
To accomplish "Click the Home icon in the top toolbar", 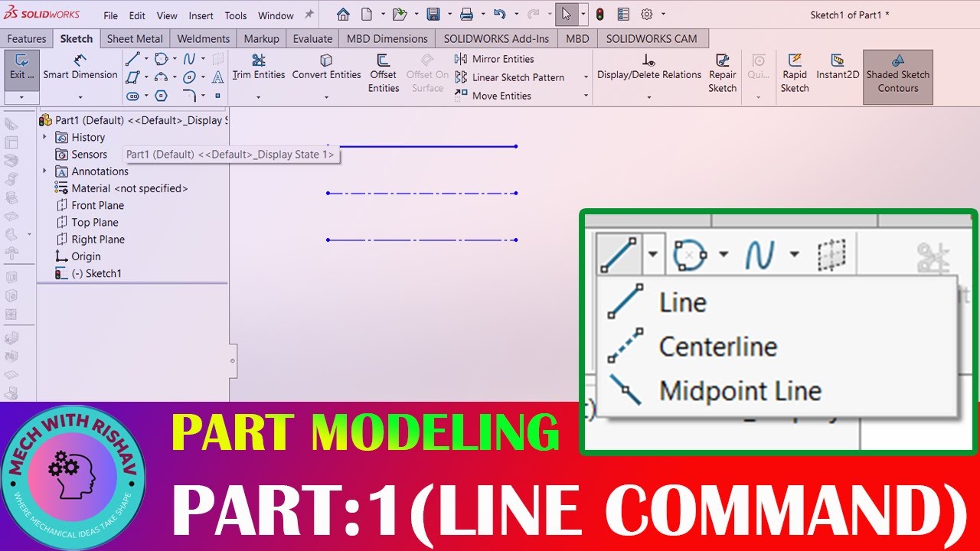I will click(x=343, y=14).
